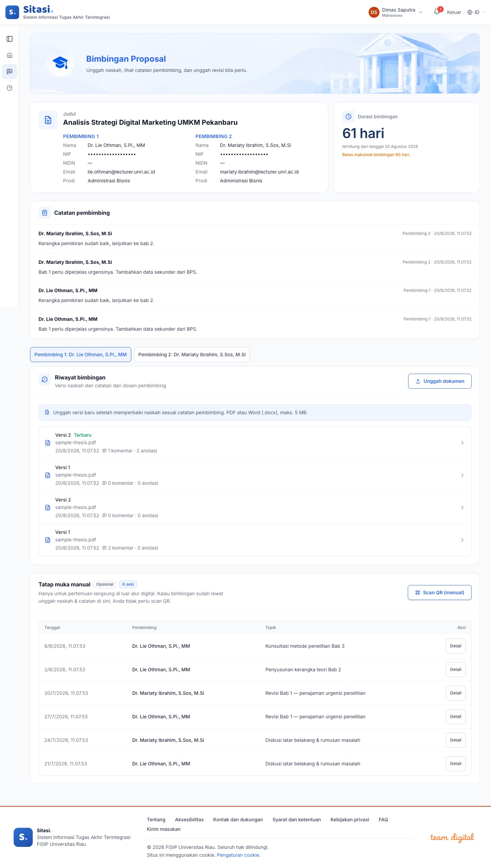Select Pembimbing 1: Dr. Lie Othman tab
The width and height of the screenshot is (491, 868).
click(80, 355)
